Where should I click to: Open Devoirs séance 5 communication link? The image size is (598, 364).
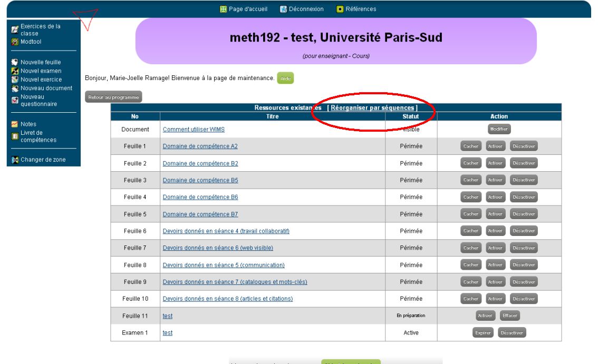tap(224, 265)
